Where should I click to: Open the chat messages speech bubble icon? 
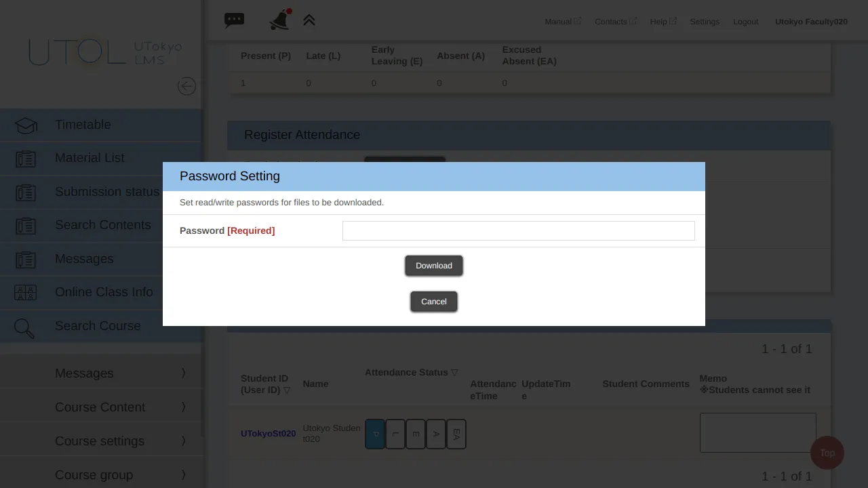pos(234,20)
